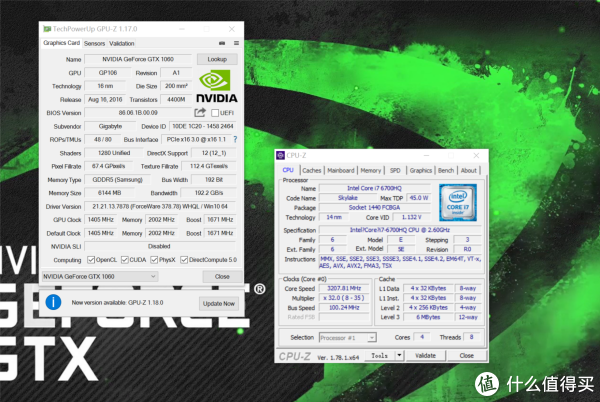Toggle the PhysX checkbox
Screen dimensions: 600x402
pyautogui.click(x=154, y=260)
